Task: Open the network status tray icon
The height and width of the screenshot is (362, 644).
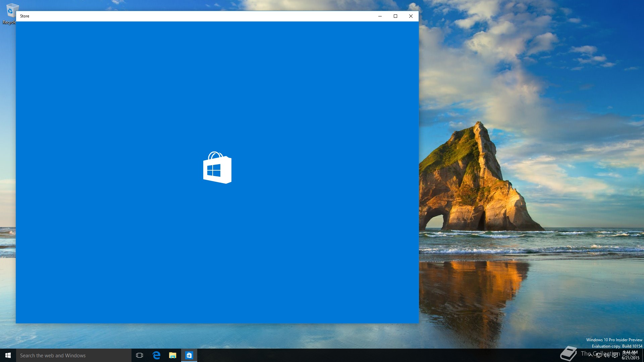Action: pyautogui.click(x=598, y=355)
